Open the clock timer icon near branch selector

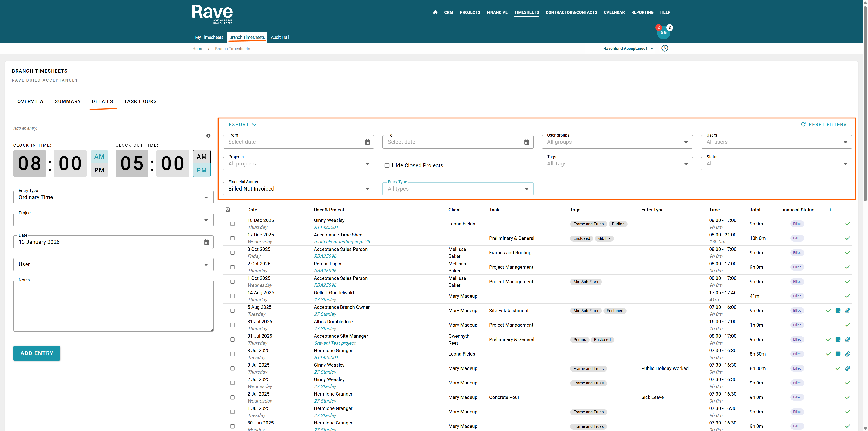pos(665,48)
